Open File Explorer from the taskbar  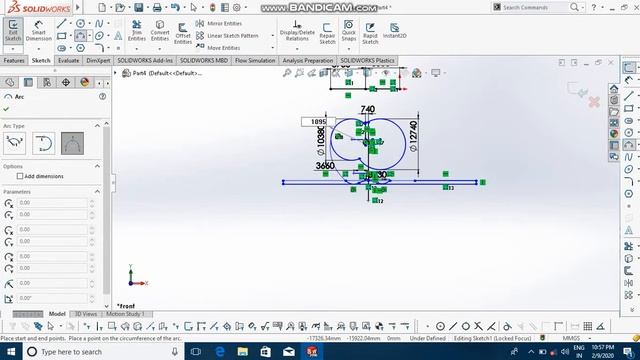tap(242, 351)
